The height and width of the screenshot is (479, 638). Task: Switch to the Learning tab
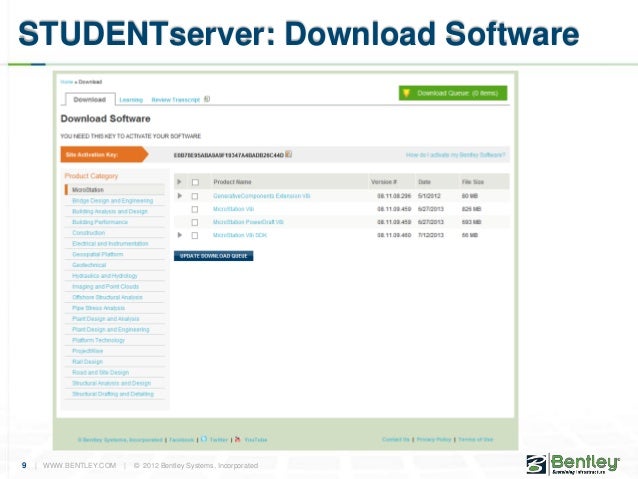tap(131, 100)
